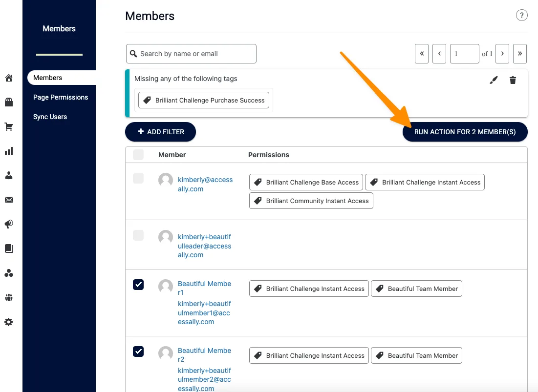
Task: Open kimberly+beautifulleader@accessally.com link
Action: tap(204, 246)
